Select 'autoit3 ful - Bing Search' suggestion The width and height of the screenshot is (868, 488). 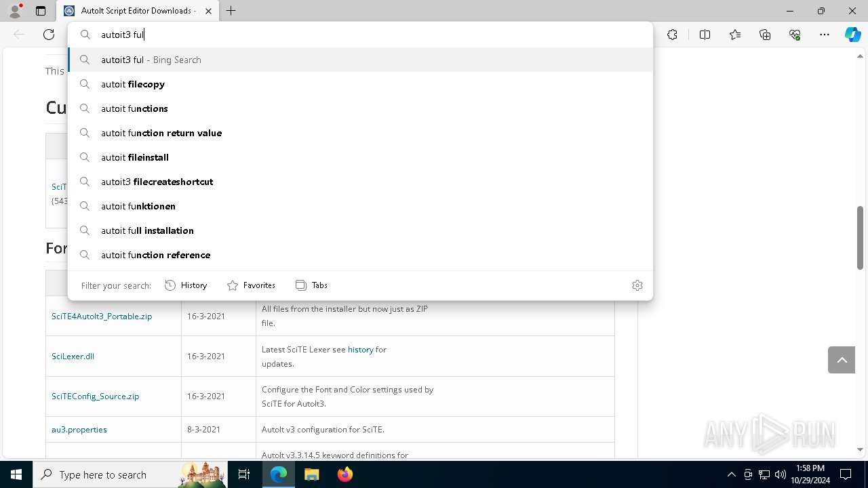360,60
